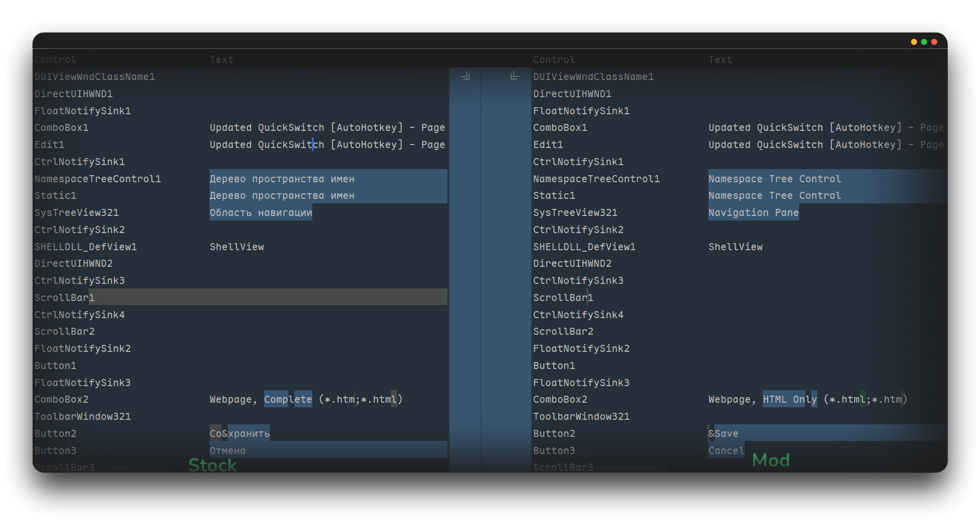Click the Text column header in right pane
This screenshot has width=980, height=521.
(x=720, y=59)
